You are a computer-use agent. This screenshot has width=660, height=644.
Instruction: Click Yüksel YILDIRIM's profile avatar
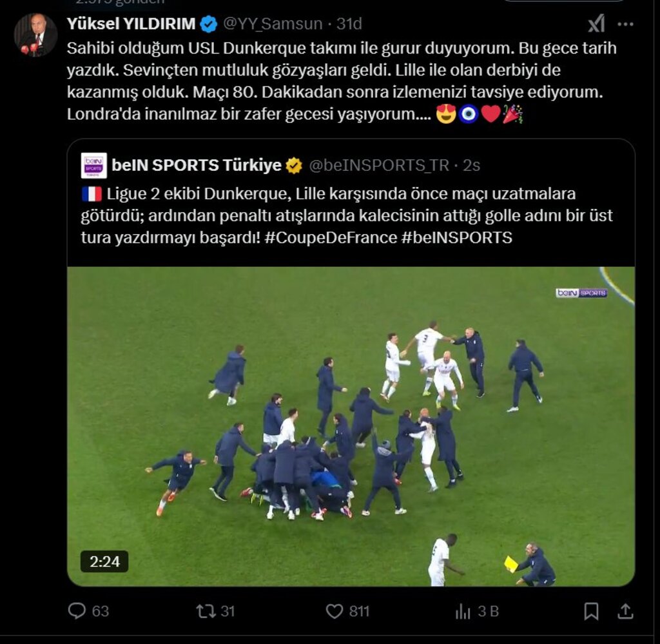35,35
